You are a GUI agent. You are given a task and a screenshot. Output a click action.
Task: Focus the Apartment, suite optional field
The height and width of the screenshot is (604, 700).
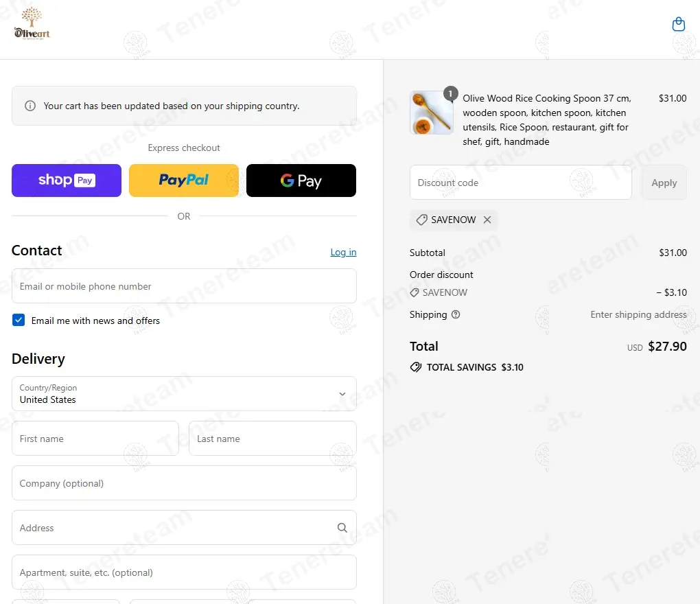coord(184,572)
